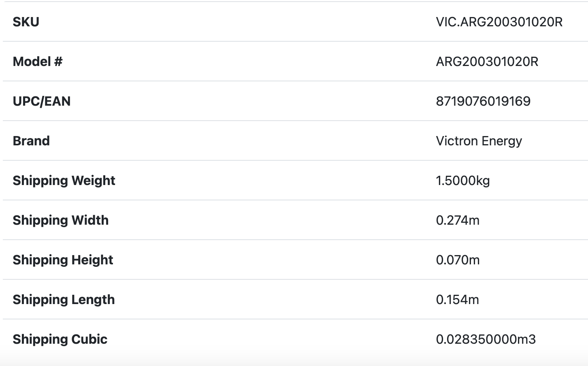The image size is (588, 366).
Task: Select the 0.154m length value
Action: [457, 300]
